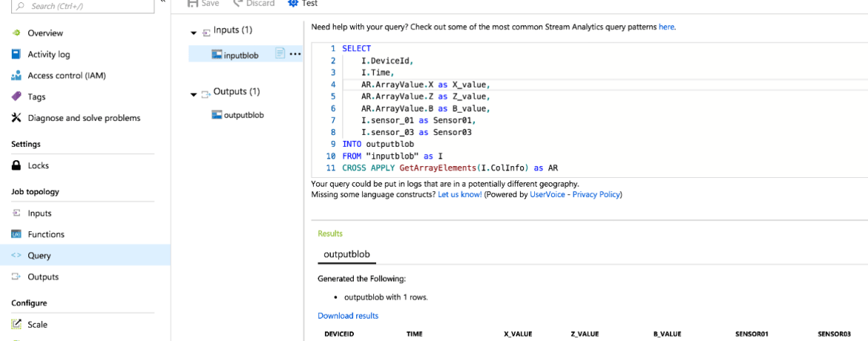The width and height of the screenshot is (868, 341).
Task: Click the search magnifier icon
Action: 22,6
